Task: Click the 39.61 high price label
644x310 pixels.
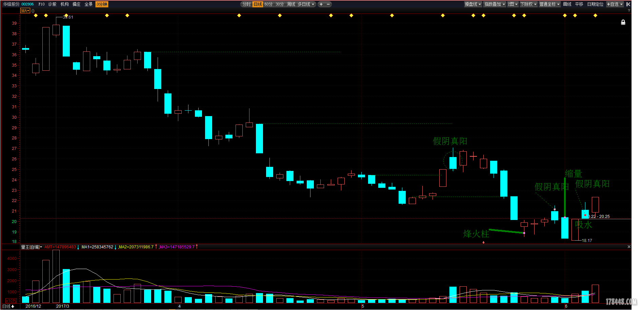Action: coord(68,17)
